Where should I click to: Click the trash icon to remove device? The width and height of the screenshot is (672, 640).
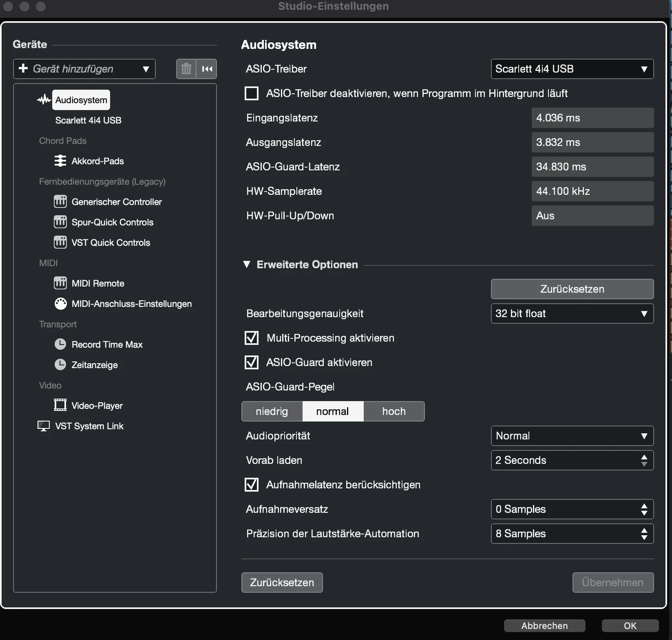coord(186,69)
